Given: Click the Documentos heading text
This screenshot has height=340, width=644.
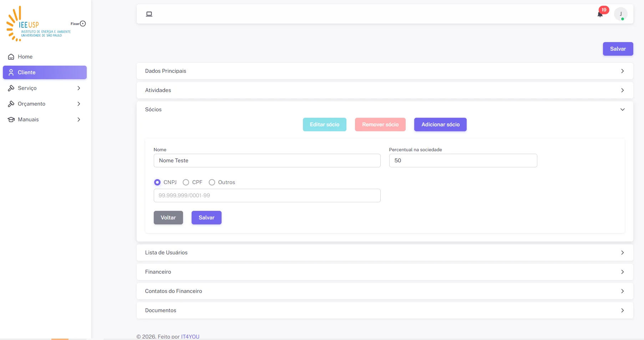Looking at the screenshot, I should (161, 310).
